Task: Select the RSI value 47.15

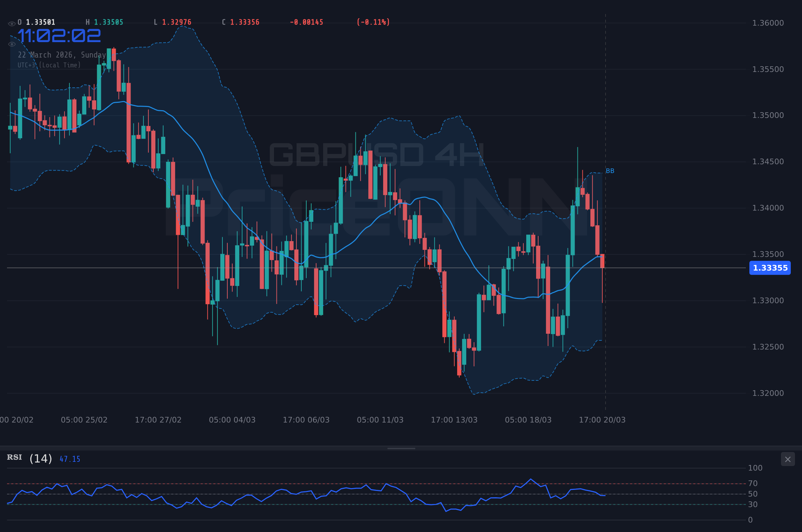Action: [70, 459]
